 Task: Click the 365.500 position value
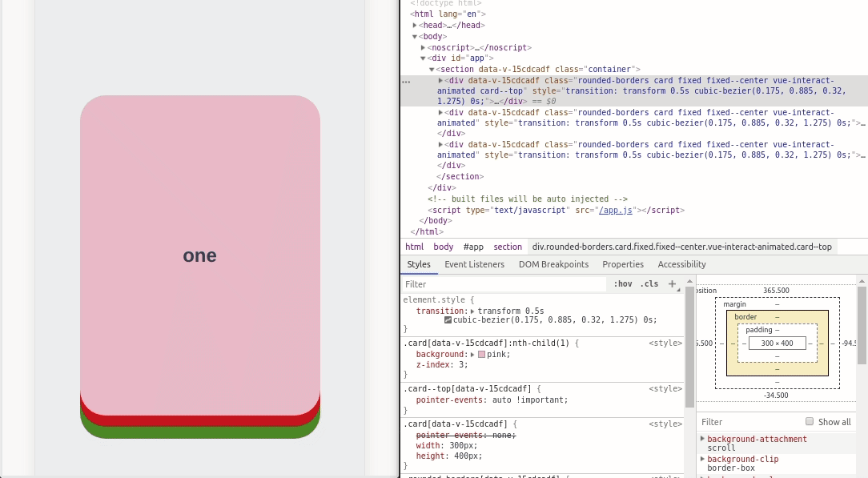click(776, 291)
